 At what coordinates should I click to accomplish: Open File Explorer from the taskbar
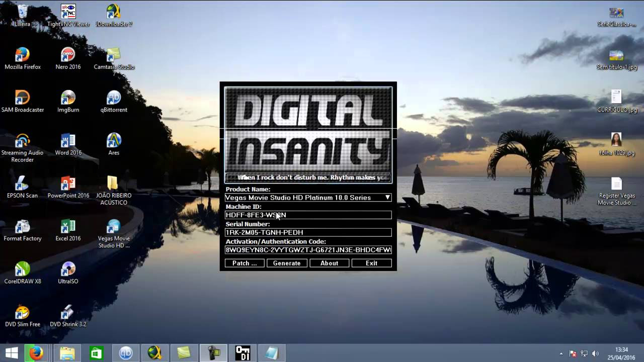click(67, 353)
